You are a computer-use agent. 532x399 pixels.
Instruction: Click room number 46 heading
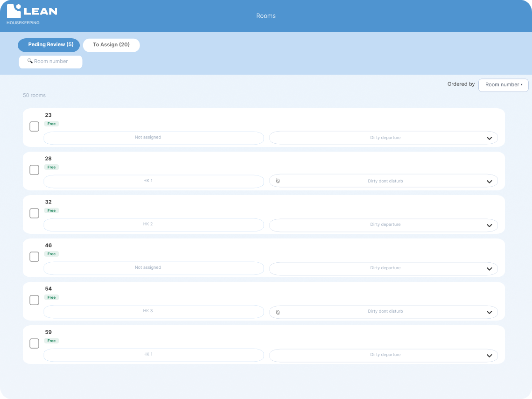tap(48, 245)
